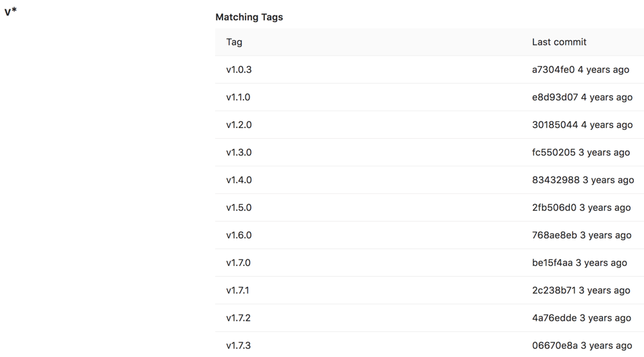The height and width of the screenshot is (357, 644).
Task: View commit 83432988 details
Action: 556,180
